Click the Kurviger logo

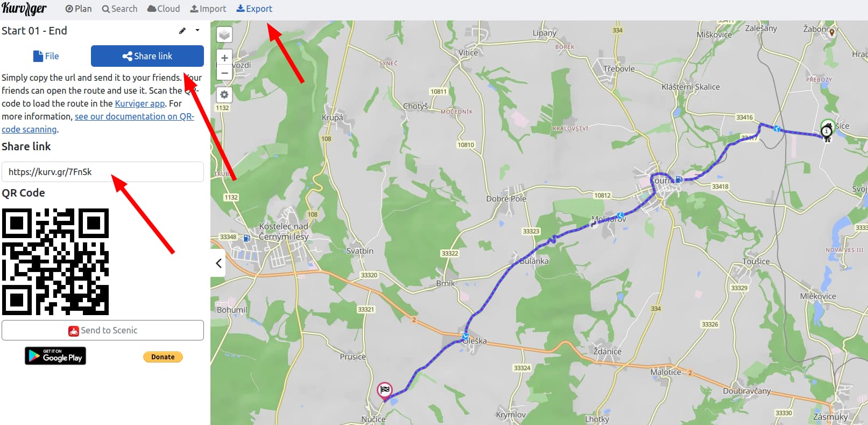[24, 9]
